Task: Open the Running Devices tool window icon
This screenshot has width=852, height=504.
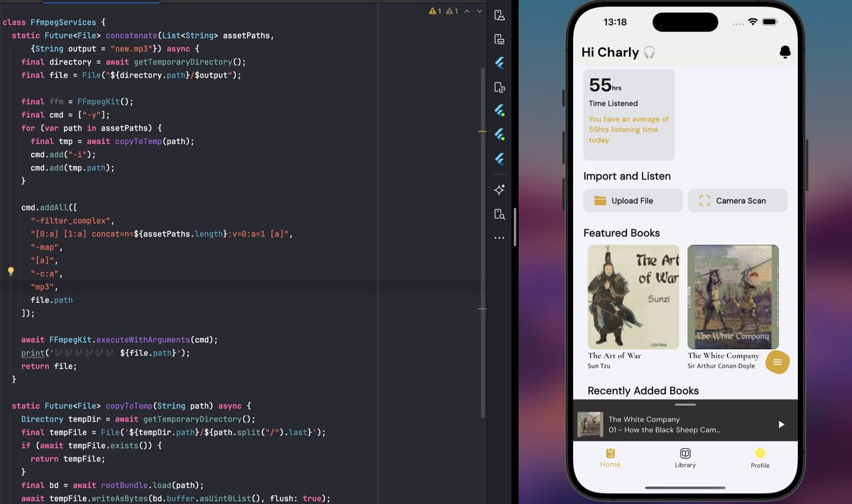Action: (499, 39)
